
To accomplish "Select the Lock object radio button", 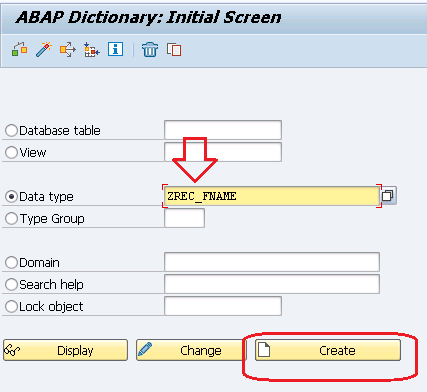I will click(11, 306).
